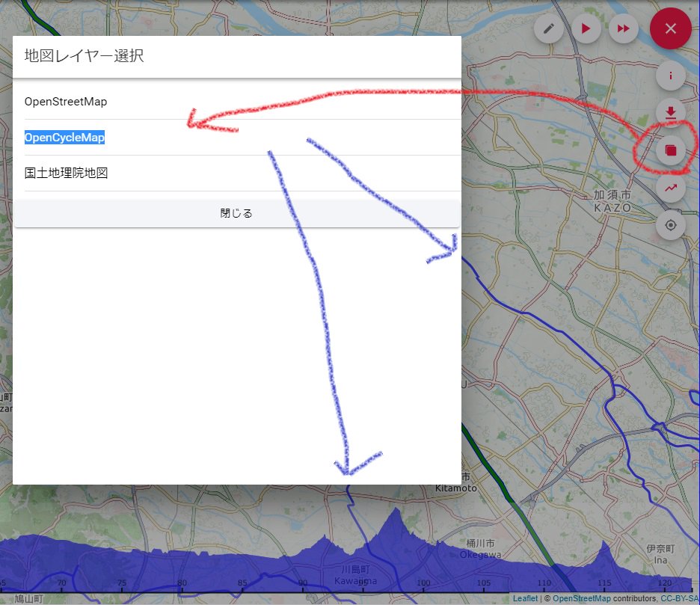Close the menu with the red X button
Screen dimensions: 700x605
671,28
